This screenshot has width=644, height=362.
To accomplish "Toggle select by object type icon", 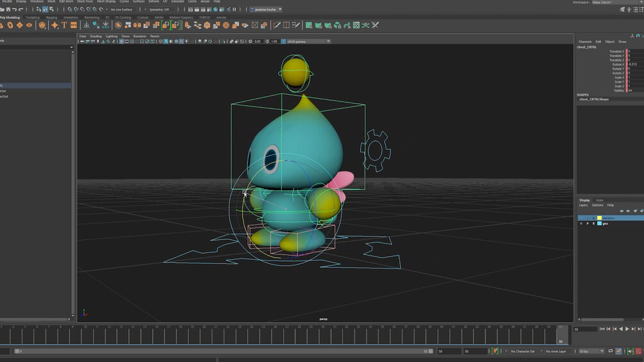I will 45,10.
